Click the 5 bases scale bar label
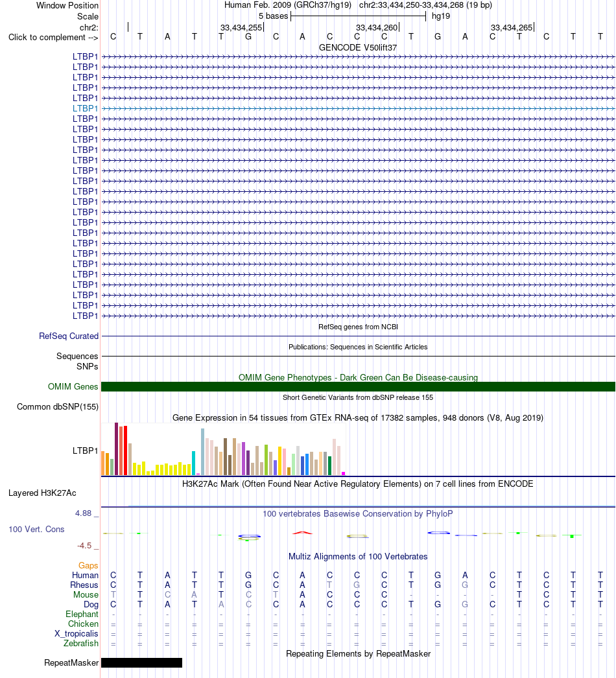Viewport: 616px width, 678px height. [274, 16]
